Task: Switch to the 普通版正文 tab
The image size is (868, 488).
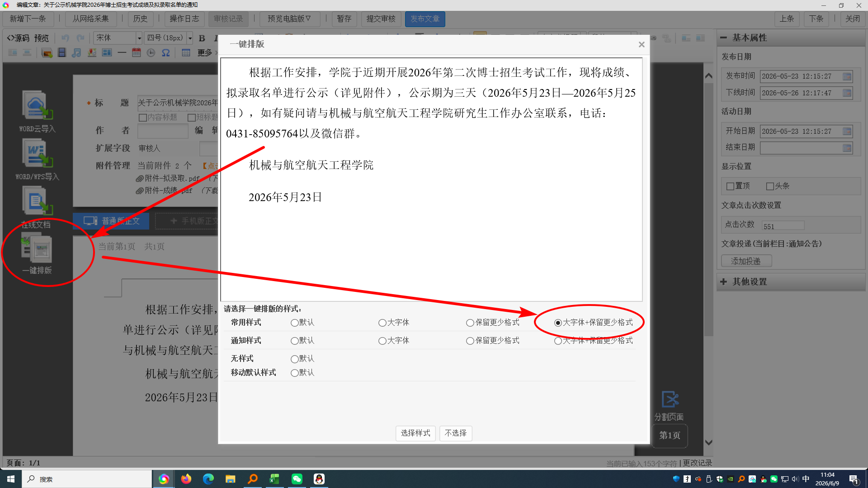Action: pos(111,221)
